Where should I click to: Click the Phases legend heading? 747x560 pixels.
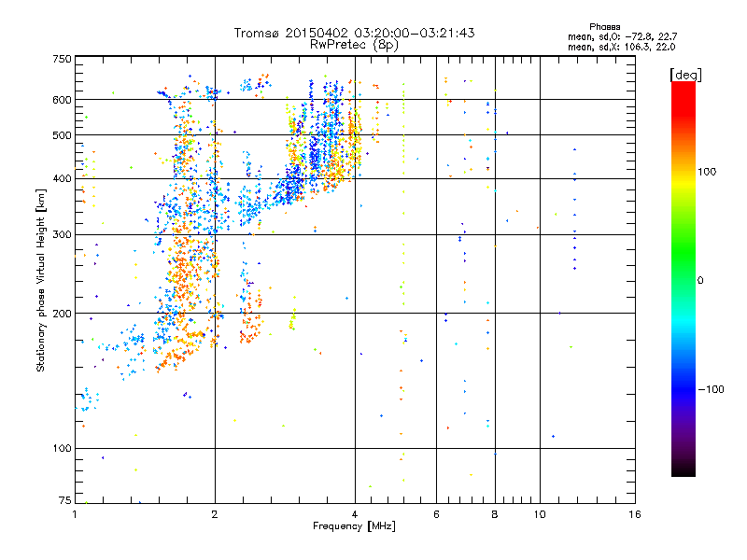(x=604, y=27)
